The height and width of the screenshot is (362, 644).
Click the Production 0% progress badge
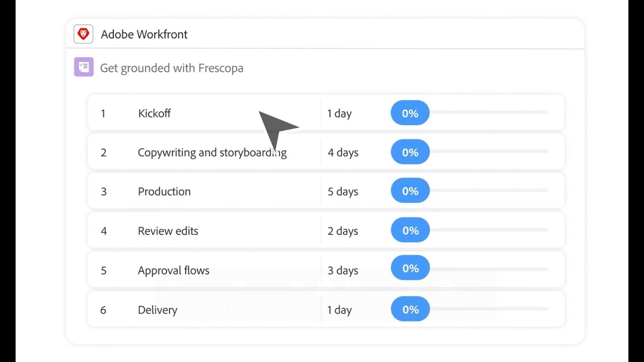(410, 192)
